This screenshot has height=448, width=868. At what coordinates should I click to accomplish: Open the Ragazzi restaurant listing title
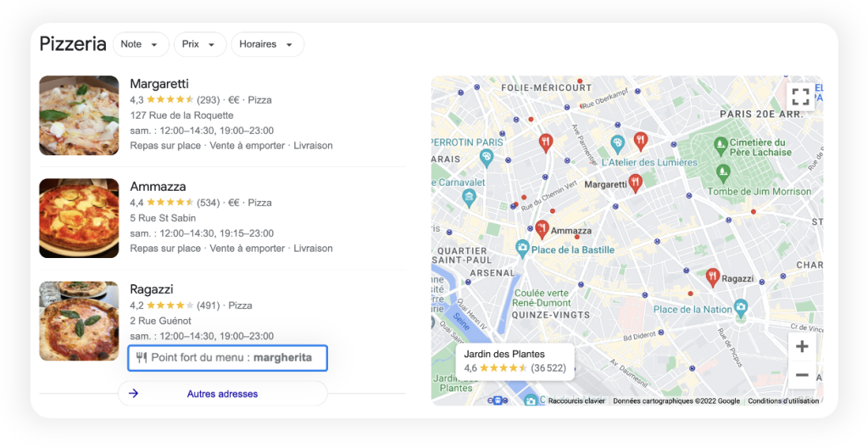tap(152, 288)
